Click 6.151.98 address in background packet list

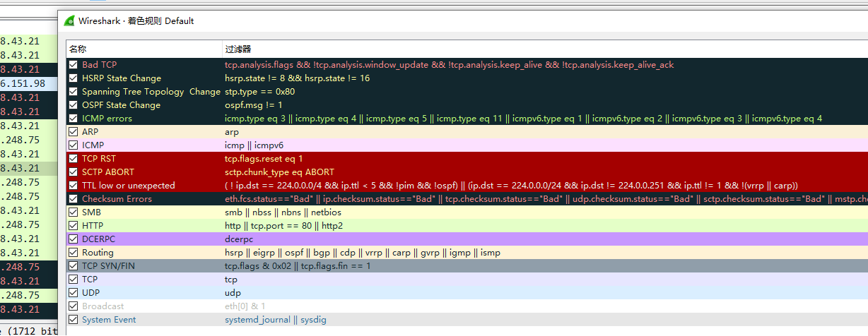[23, 83]
